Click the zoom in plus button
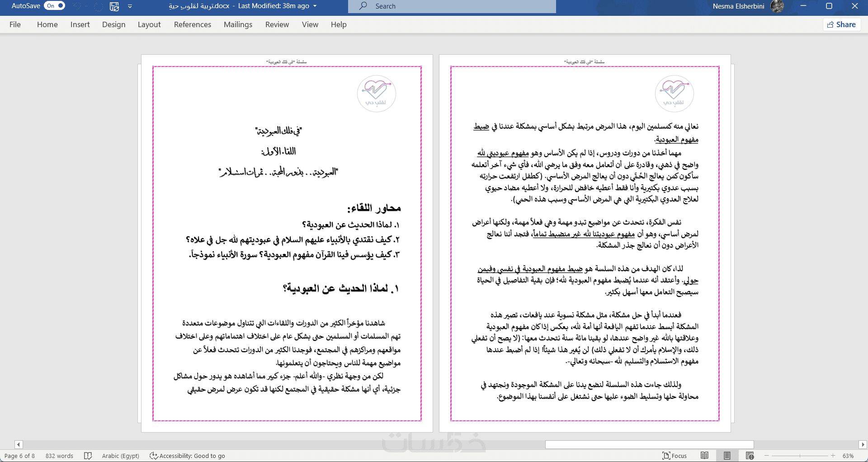The height and width of the screenshot is (462, 868). tap(833, 456)
